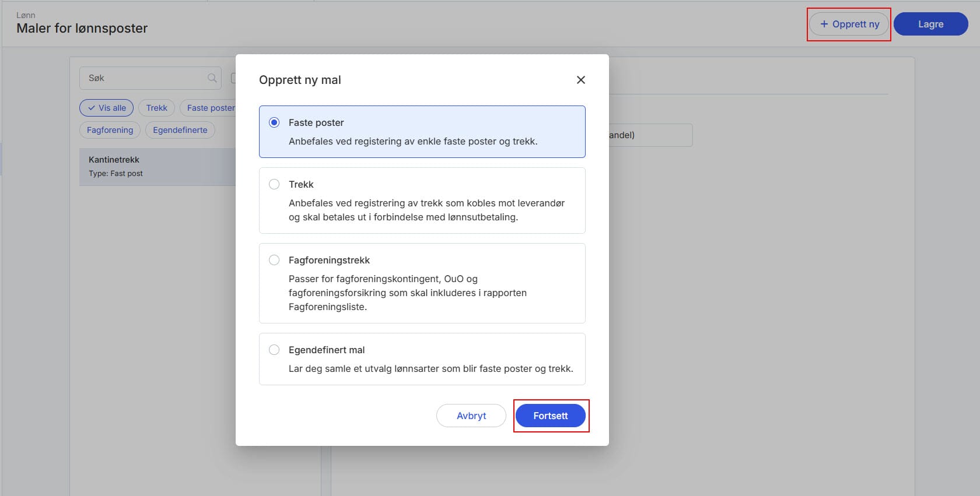The height and width of the screenshot is (496, 980).
Task: Select the Fagforeningstrekk radio option
Action: coord(274,260)
